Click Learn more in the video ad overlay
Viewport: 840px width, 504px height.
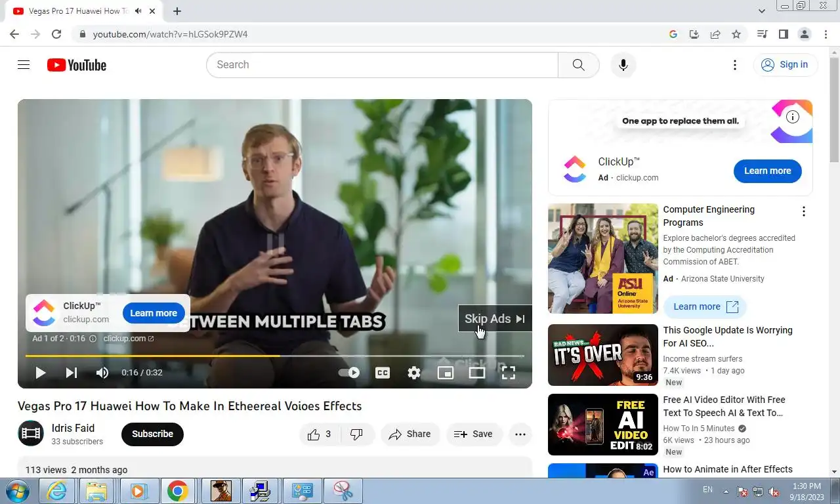point(154,313)
